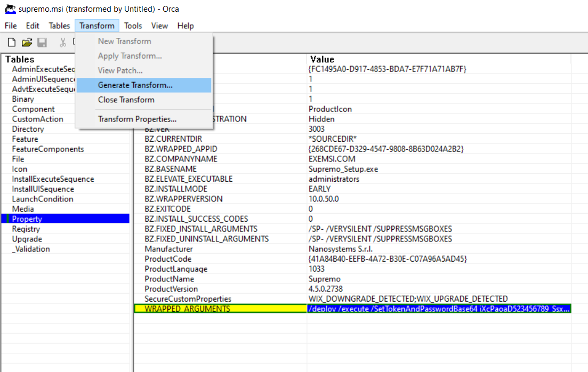Select the BZ.WRAPPED_APPID property

pos(181,149)
